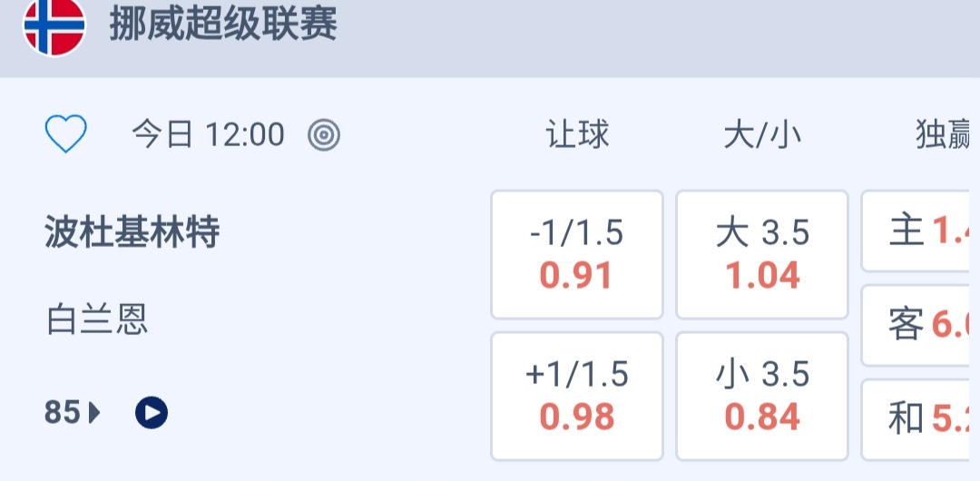Viewport: 980px width, 481px height.
Task: Tap the Norway flag icon
Action: [x=54, y=25]
